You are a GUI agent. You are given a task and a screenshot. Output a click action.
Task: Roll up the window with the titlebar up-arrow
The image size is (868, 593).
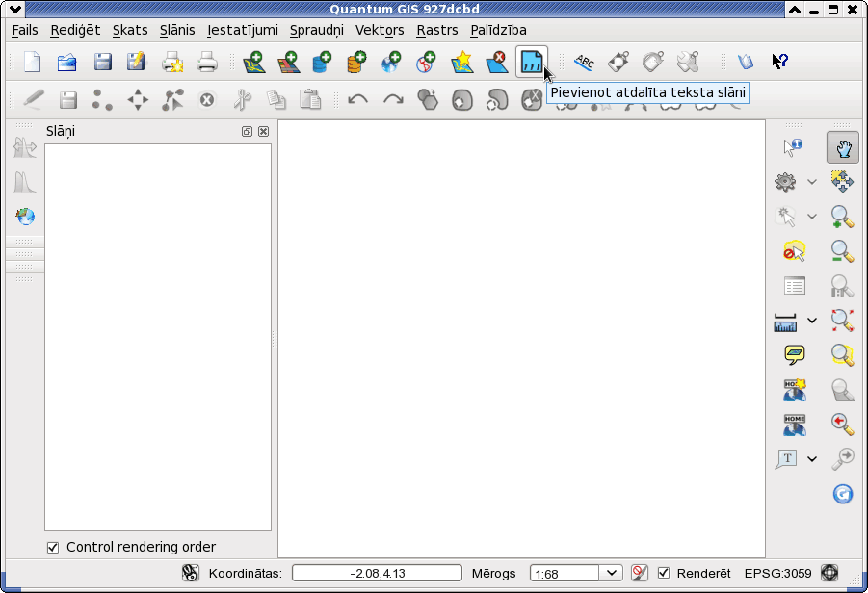[x=795, y=10]
